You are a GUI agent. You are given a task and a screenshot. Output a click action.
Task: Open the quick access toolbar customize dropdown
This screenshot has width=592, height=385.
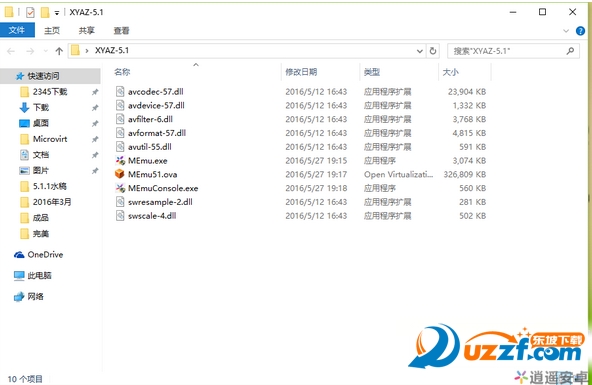point(57,13)
